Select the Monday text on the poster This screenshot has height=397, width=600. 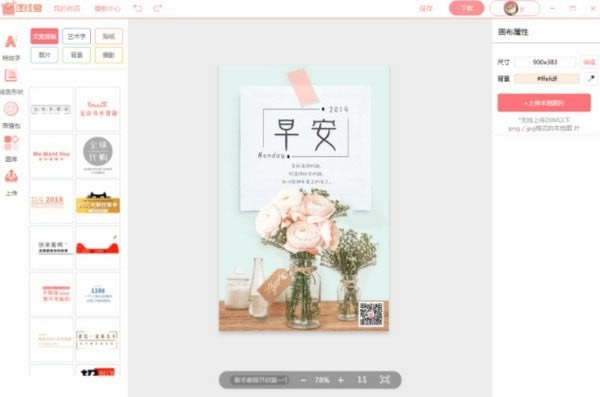(271, 155)
